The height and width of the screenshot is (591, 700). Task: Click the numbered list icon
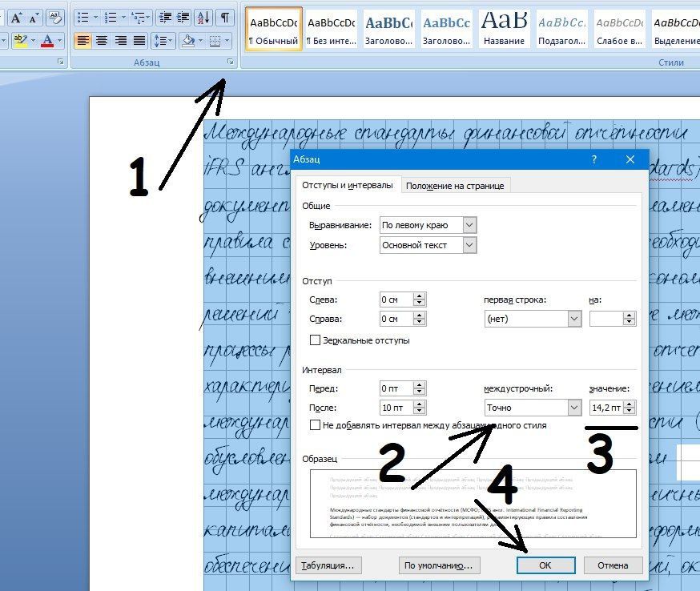(110, 18)
